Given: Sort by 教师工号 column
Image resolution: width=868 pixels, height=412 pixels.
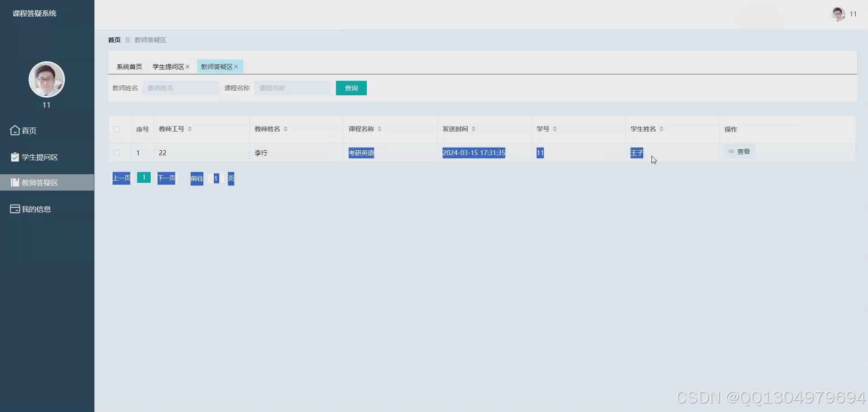Looking at the screenshot, I should click(190, 129).
